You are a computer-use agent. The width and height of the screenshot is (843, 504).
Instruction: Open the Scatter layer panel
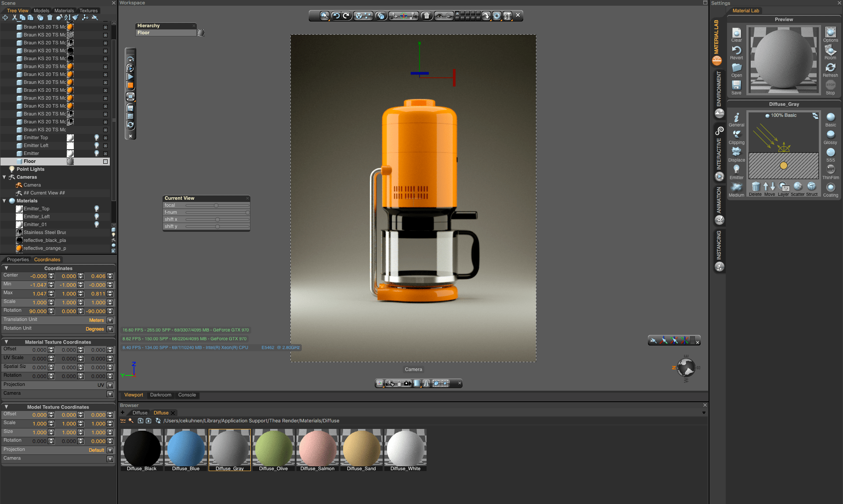click(x=798, y=189)
